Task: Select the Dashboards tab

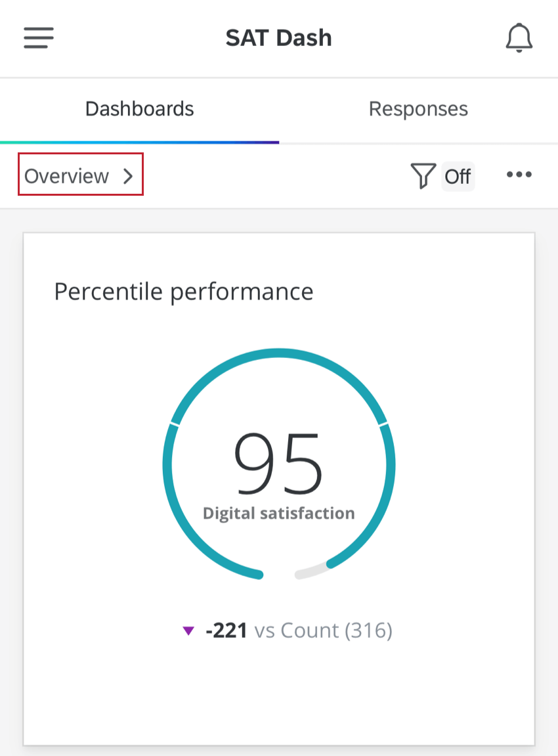Action: pos(139,108)
